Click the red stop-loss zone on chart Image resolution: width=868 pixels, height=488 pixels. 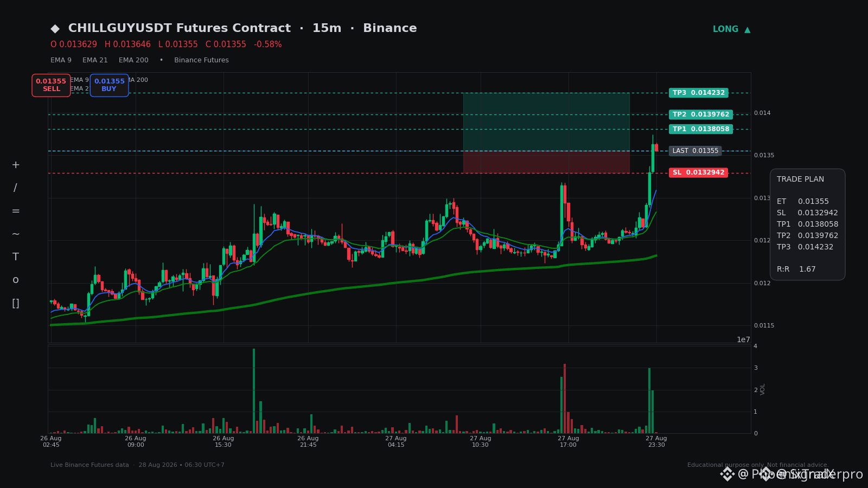pos(546,162)
